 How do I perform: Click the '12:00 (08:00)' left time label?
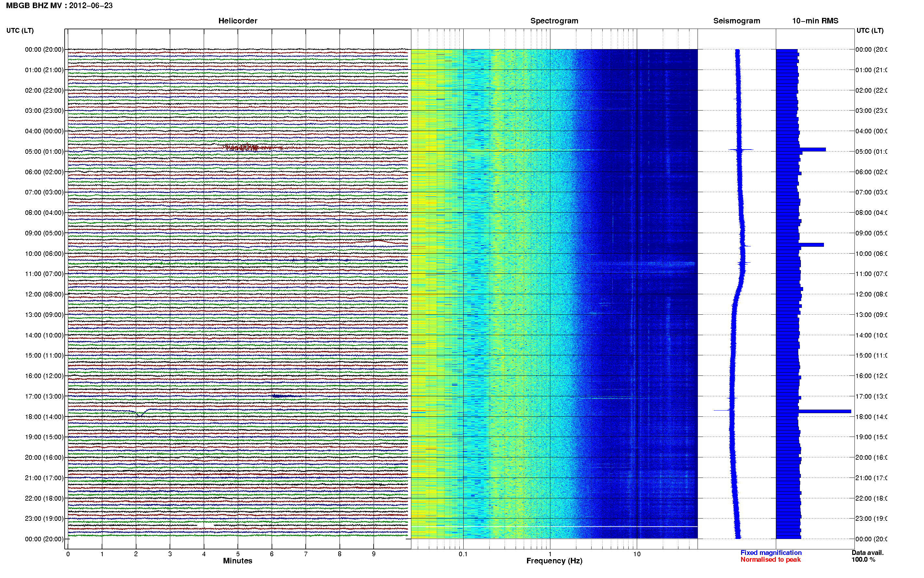[x=44, y=294]
